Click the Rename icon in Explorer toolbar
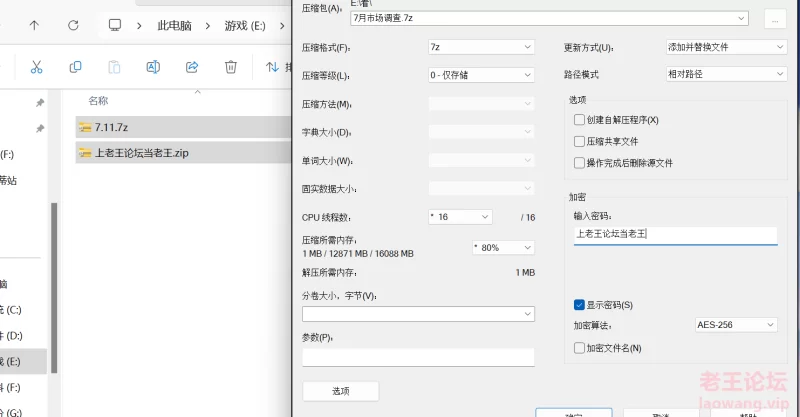This screenshot has height=417, width=800. [x=153, y=67]
